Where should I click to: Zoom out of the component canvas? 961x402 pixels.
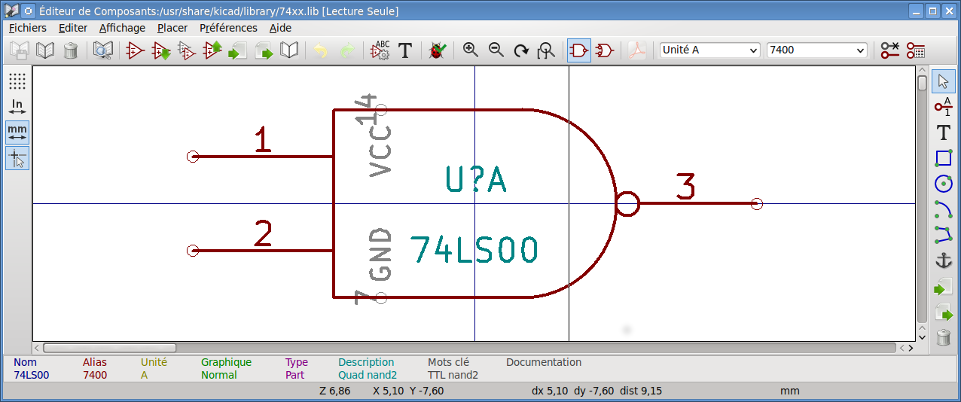[496, 50]
